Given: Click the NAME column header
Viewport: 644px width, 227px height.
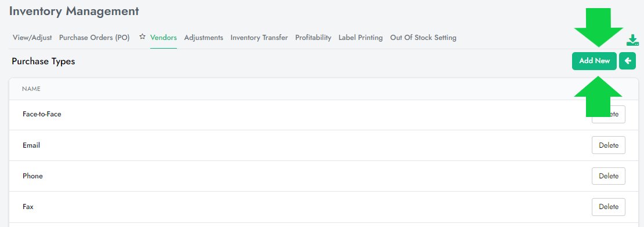Looking at the screenshot, I should point(31,89).
